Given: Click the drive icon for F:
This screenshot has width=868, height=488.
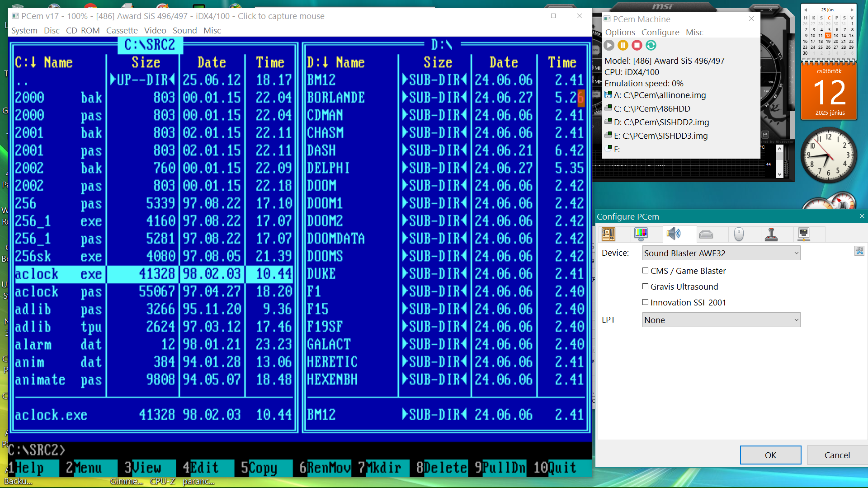Looking at the screenshot, I should (609, 149).
